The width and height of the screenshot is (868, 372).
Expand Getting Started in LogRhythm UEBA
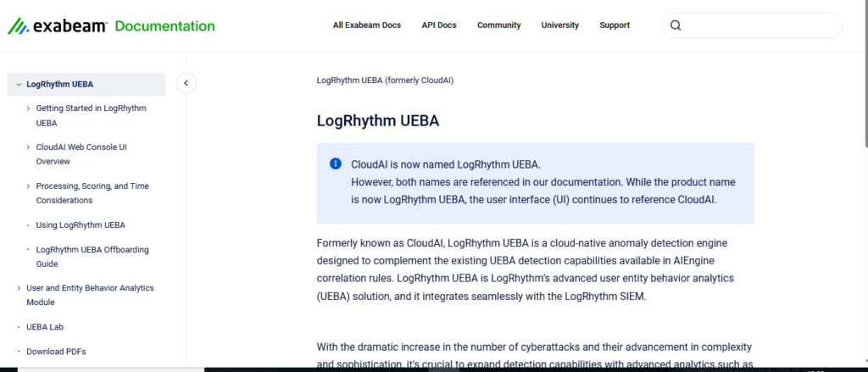(28, 108)
